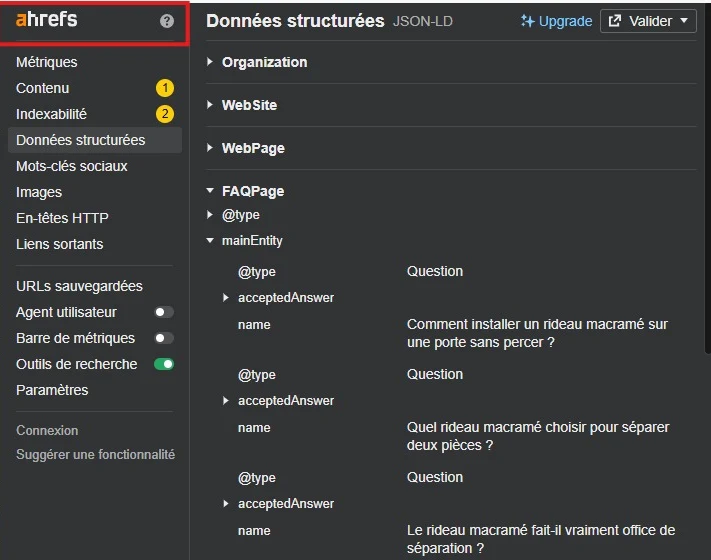
Task: Click the ahrefs logo
Action: 47,19
